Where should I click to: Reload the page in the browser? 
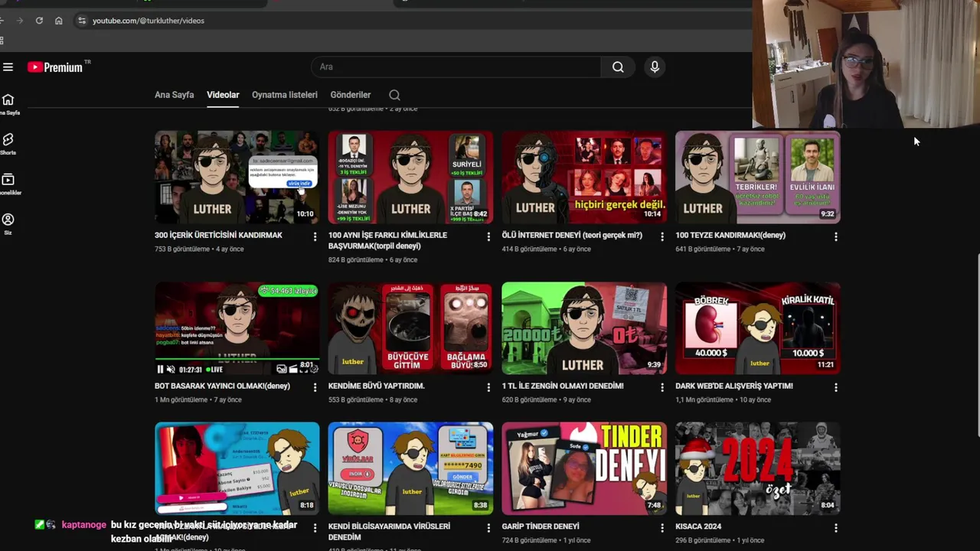pyautogui.click(x=39, y=21)
